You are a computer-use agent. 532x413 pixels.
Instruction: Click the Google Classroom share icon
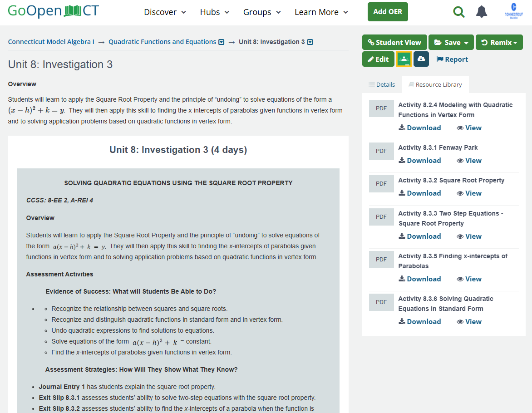(404, 59)
